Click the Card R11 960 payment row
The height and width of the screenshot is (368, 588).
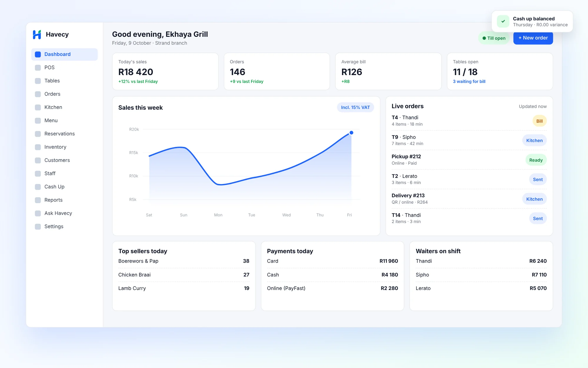[x=333, y=261]
